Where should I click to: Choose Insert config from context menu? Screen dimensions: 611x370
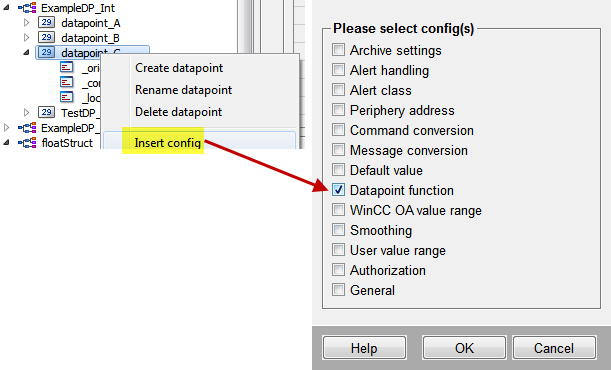(168, 143)
